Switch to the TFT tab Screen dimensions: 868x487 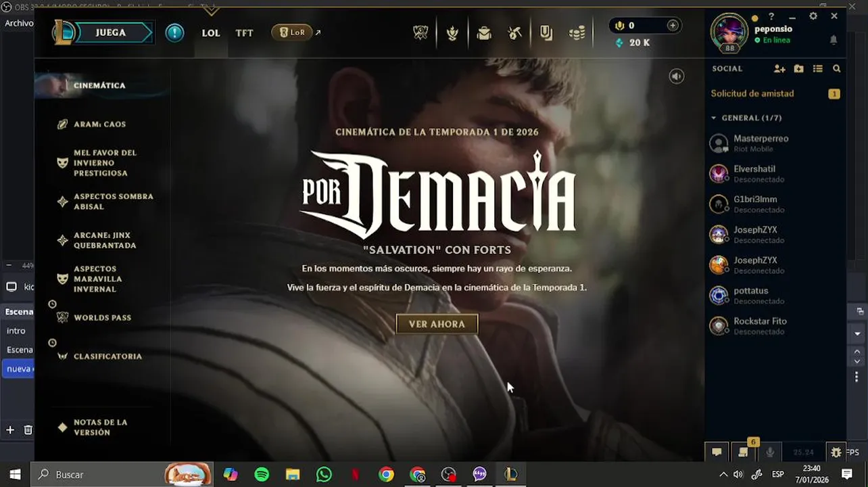pos(244,32)
